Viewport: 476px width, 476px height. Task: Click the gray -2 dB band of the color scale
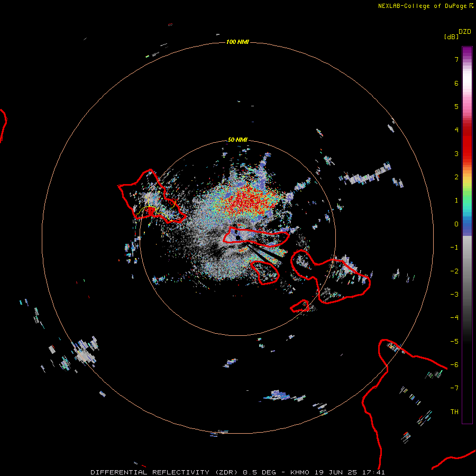pos(467,271)
